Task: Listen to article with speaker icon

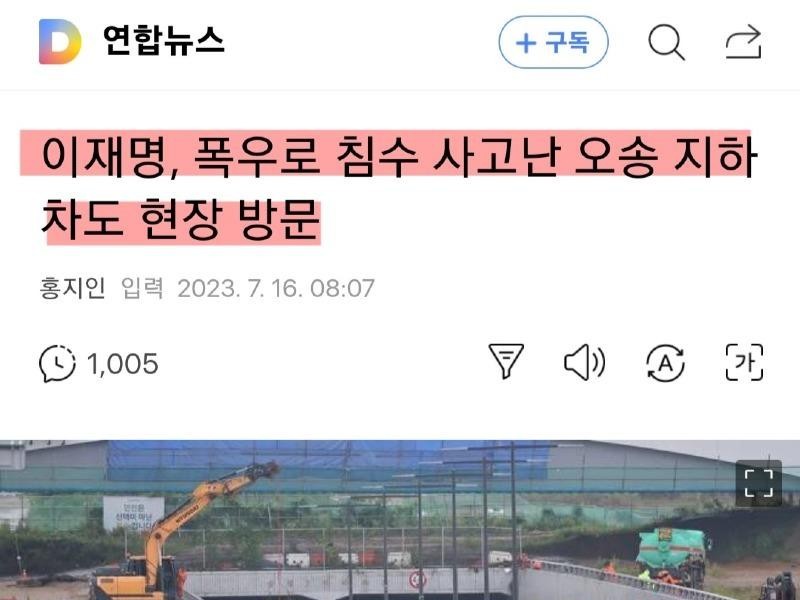Action: pos(585,362)
